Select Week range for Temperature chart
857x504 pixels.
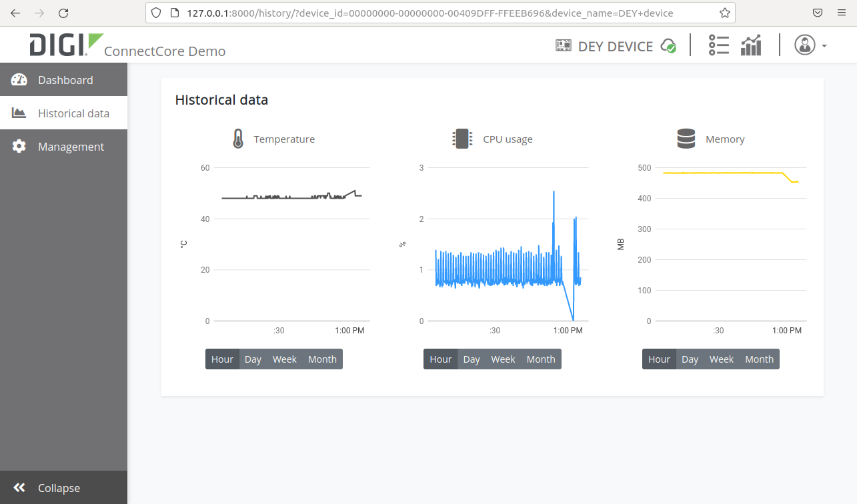[285, 359]
